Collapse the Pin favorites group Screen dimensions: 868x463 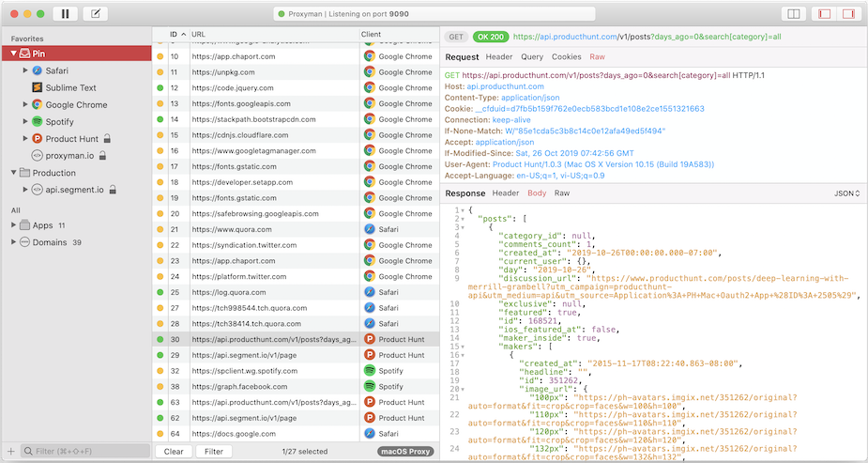[13, 54]
